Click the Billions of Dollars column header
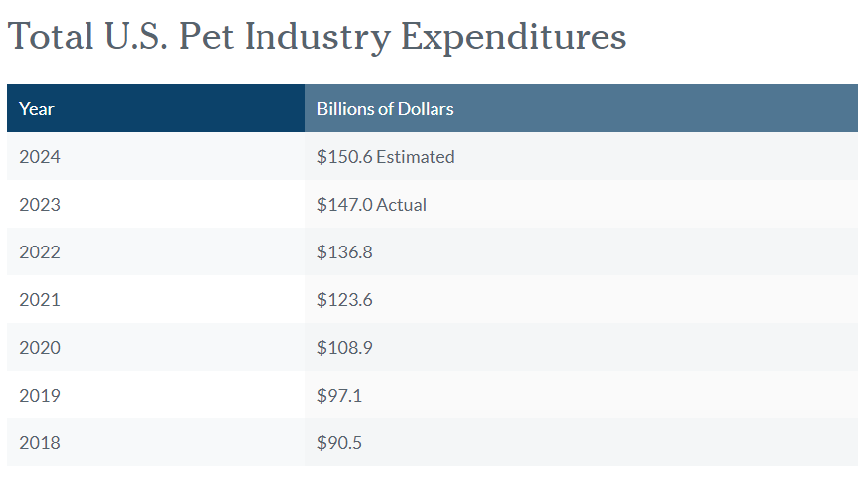The height and width of the screenshot is (494, 868). [386, 109]
